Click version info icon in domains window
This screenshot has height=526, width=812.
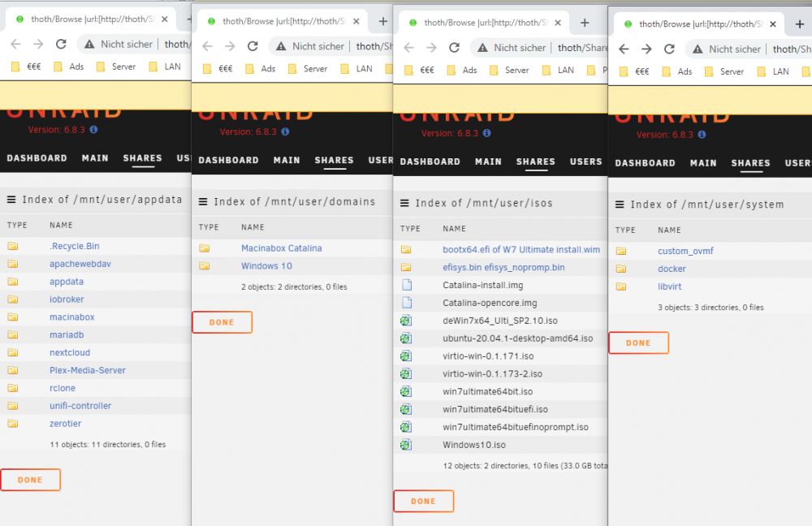[285, 131]
